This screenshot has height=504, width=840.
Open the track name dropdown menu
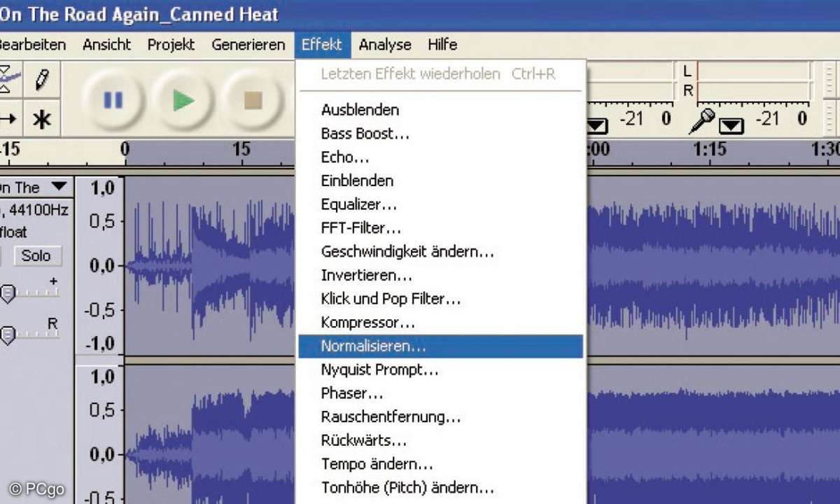point(59,187)
